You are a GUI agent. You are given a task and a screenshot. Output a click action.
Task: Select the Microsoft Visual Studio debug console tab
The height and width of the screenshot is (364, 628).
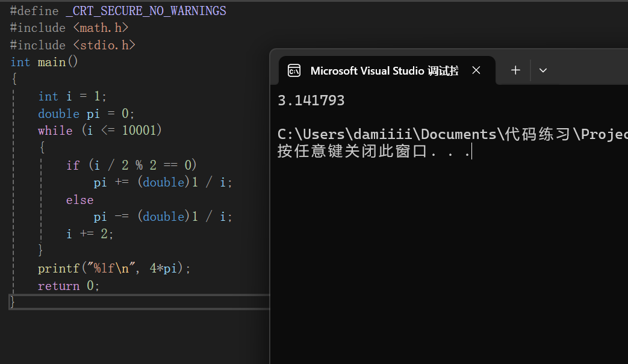coord(384,70)
